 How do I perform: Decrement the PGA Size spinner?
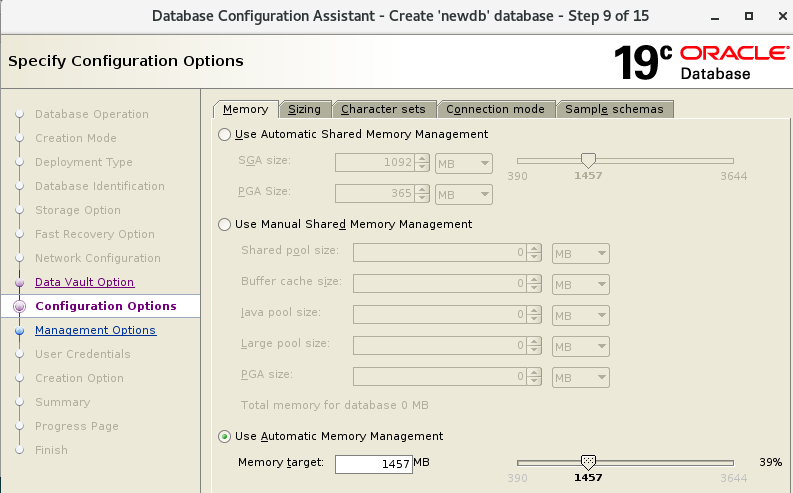click(x=422, y=198)
